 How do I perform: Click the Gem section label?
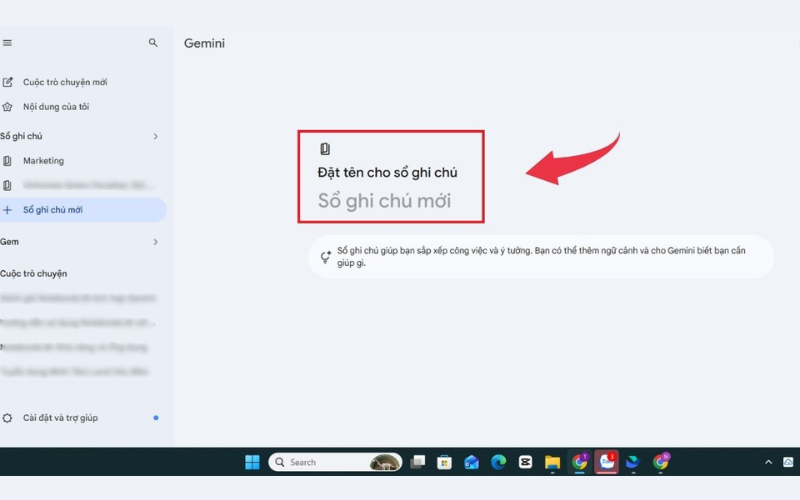pos(9,242)
